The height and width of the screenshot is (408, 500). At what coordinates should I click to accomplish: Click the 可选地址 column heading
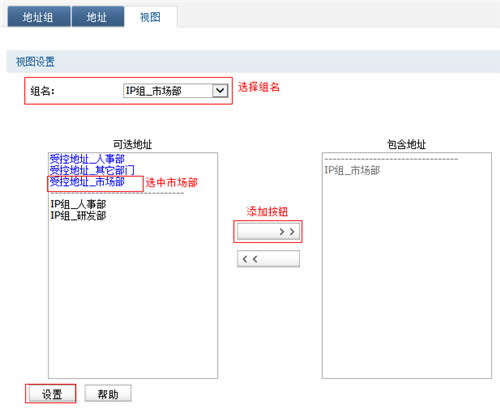133,144
